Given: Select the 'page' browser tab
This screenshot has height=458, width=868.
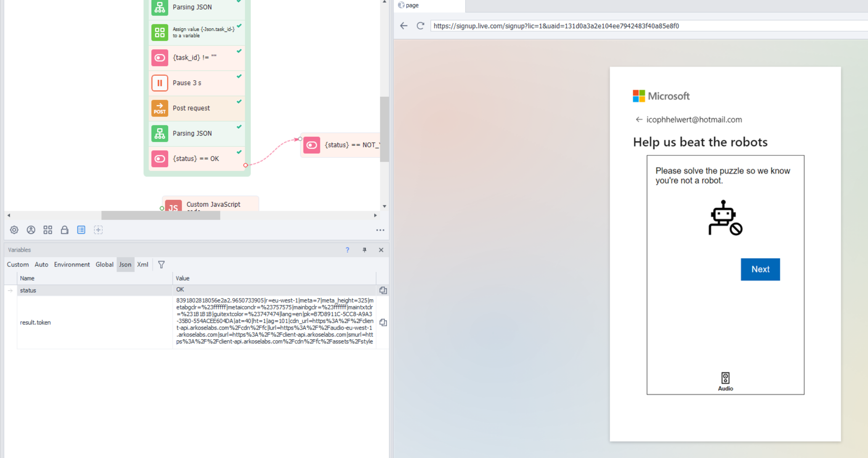Looking at the screenshot, I should (429, 5).
